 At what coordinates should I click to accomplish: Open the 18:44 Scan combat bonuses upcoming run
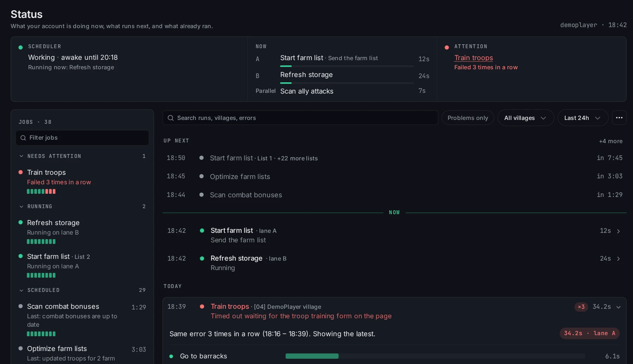[x=394, y=195]
